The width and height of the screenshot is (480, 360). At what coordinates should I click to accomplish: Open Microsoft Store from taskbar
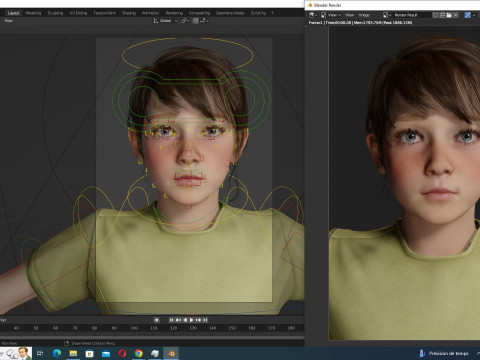(90, 353)
